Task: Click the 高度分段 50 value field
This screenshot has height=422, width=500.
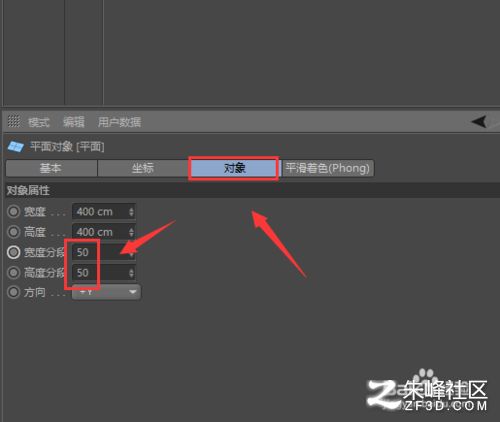Action: [x=104, y=273]
